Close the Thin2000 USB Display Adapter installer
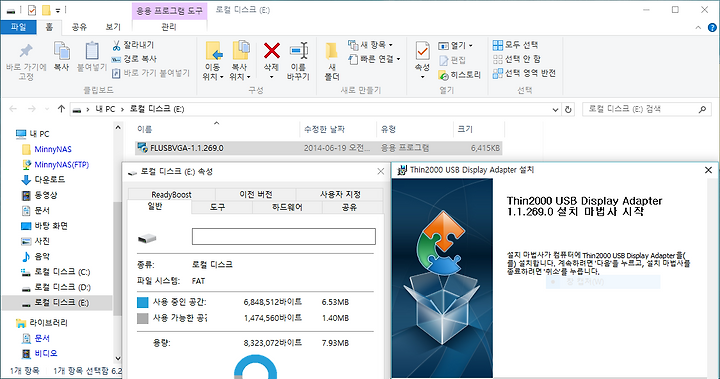Screen dimensions: 720x379 (x=708, y=170)
